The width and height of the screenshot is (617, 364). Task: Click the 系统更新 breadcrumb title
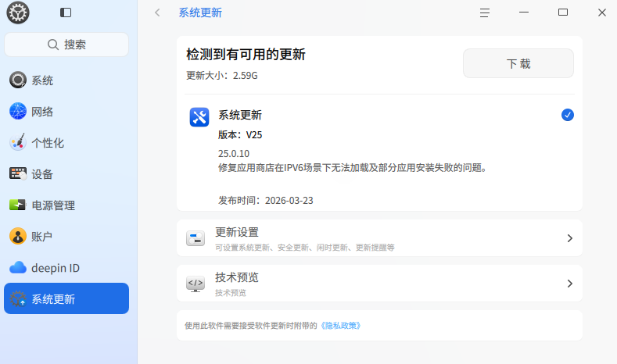(x=200, y=12)
